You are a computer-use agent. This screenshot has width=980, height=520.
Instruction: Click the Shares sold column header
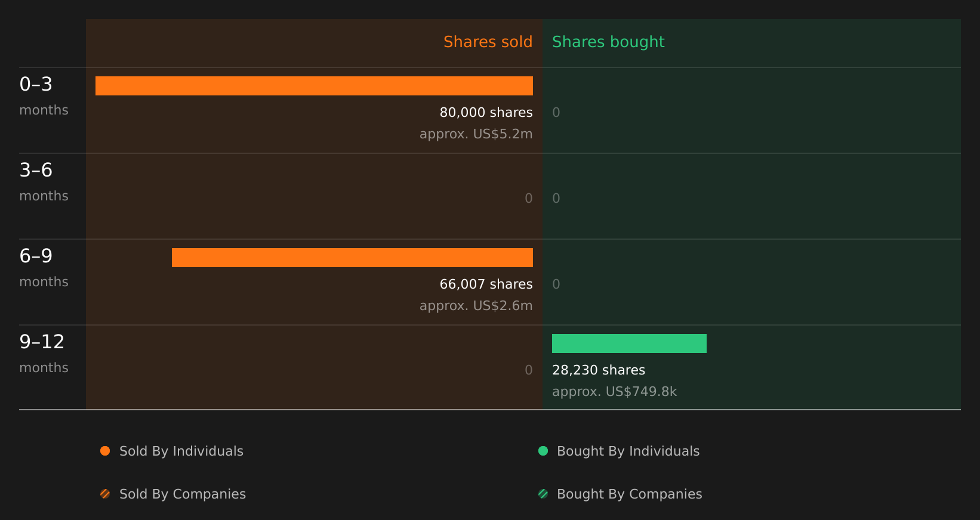point(488,42)
